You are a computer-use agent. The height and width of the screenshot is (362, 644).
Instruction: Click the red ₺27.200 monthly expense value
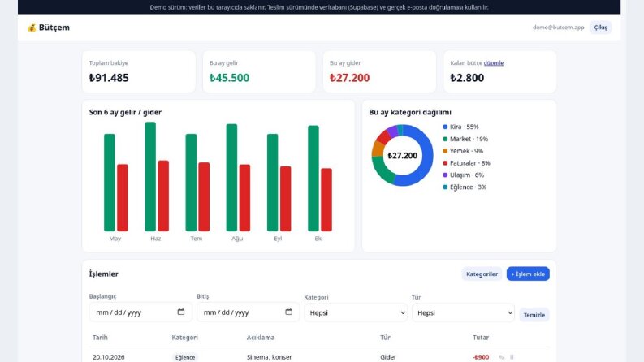[349, 78]
